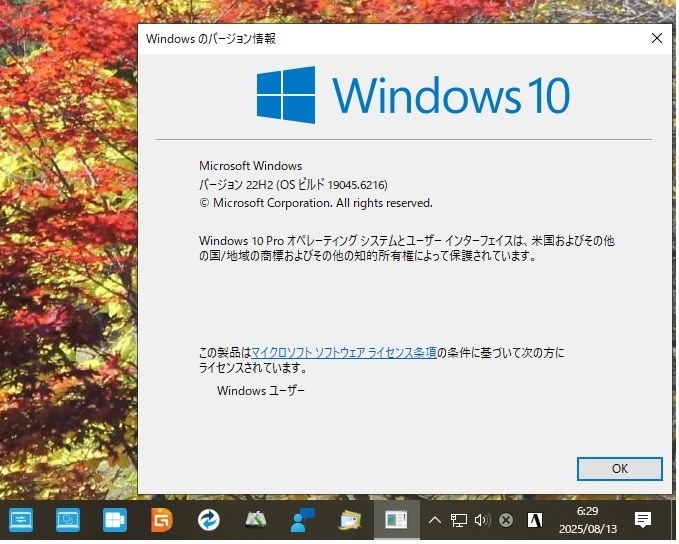Click the Windows 10 logo banner
This screenshot has width=679, height=544.
413,95
